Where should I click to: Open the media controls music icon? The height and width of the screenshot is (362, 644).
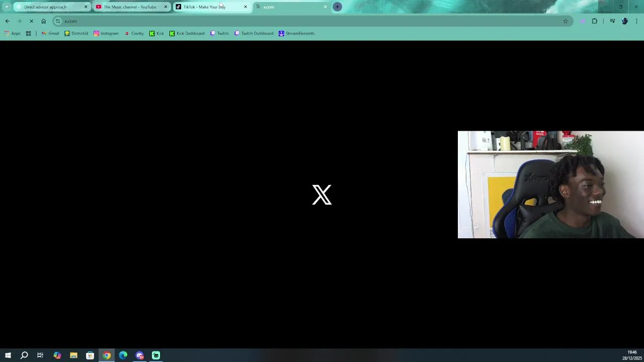[x=612, y=21]
